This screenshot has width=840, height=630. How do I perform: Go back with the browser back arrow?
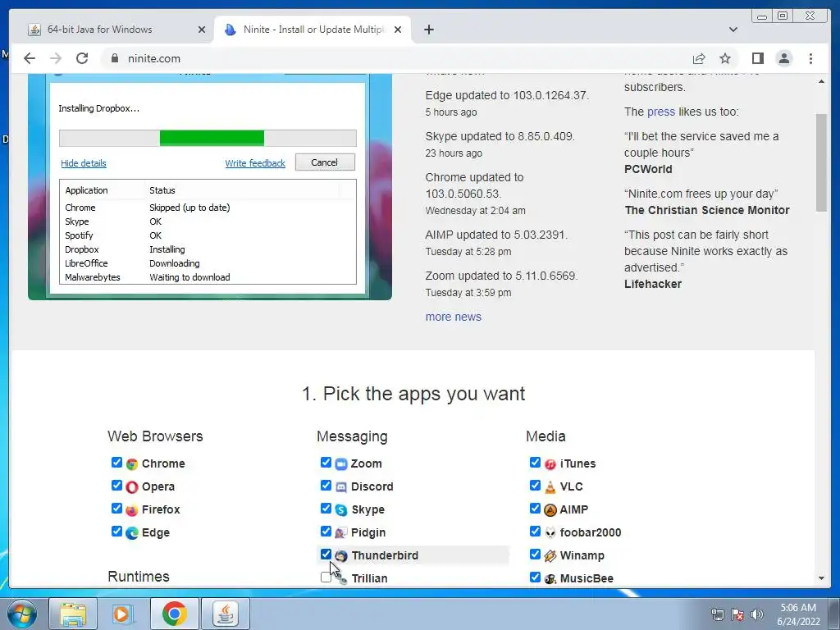30,58
